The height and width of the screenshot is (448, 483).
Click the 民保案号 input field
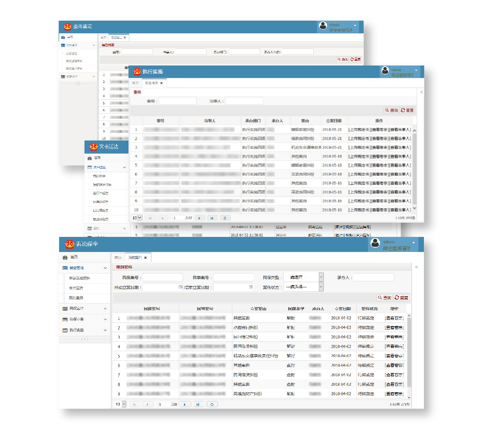tap(163, 277)
